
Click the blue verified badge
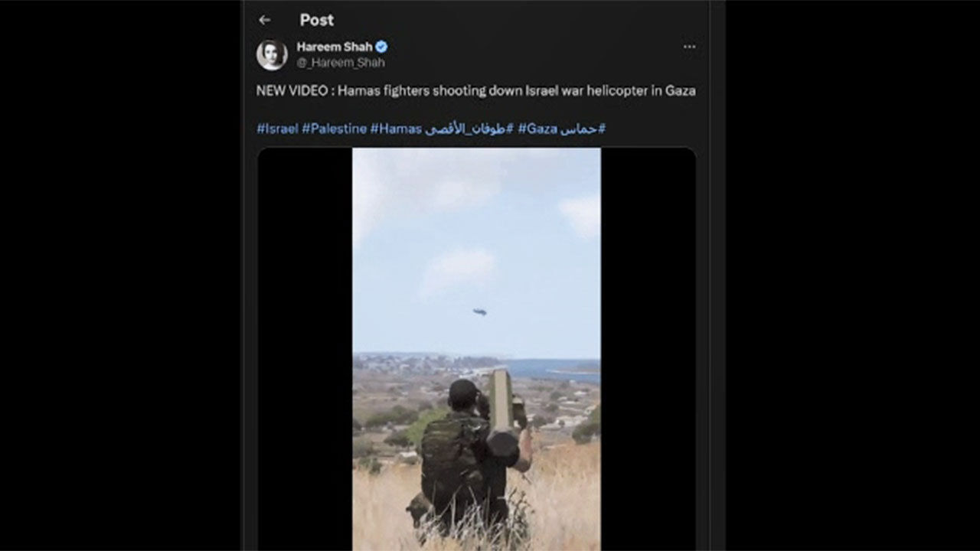coord(381,47)
